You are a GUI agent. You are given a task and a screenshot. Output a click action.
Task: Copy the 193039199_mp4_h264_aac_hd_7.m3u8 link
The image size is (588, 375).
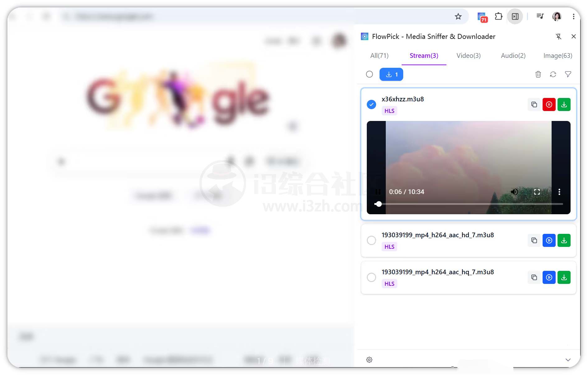pyautogui.click(x=534, y=240)
